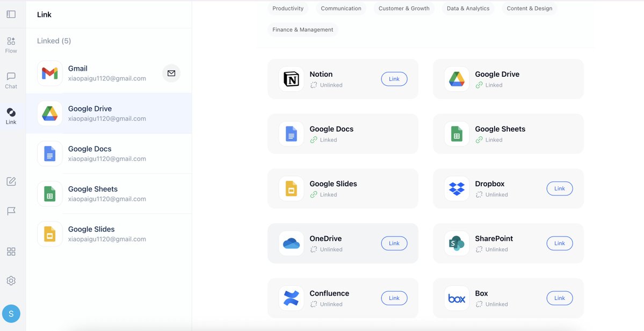Click the Google Slides card icon

pos(291,189)
